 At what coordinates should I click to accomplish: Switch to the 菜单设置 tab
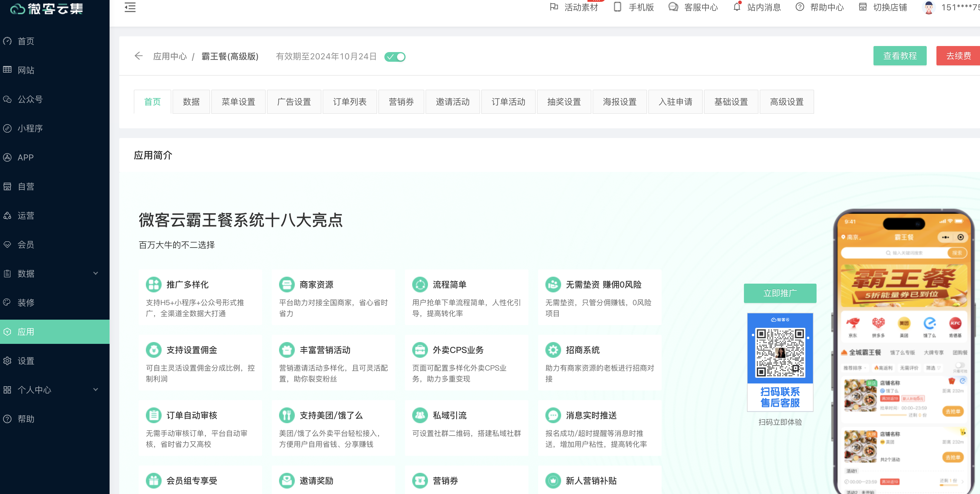coord(238,102)
